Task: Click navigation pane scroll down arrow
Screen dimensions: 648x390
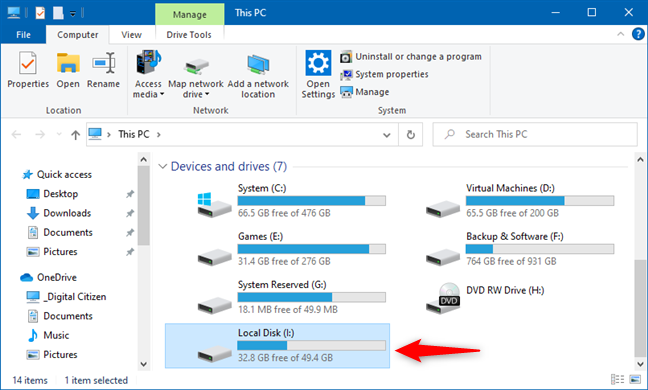Action: pyautogui.click(x=143, y=364)
